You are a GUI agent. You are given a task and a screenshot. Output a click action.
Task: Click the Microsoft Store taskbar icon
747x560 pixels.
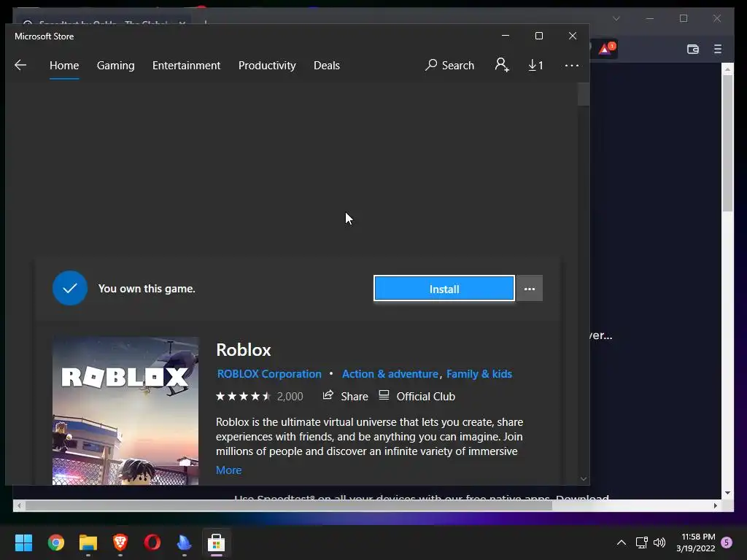coord(216,542)
